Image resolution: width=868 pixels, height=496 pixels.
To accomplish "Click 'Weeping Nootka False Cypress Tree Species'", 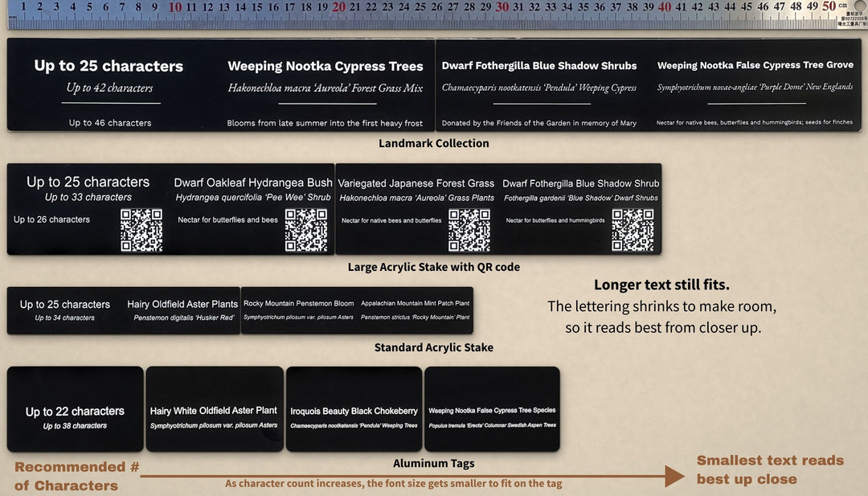I will point(492,411).
